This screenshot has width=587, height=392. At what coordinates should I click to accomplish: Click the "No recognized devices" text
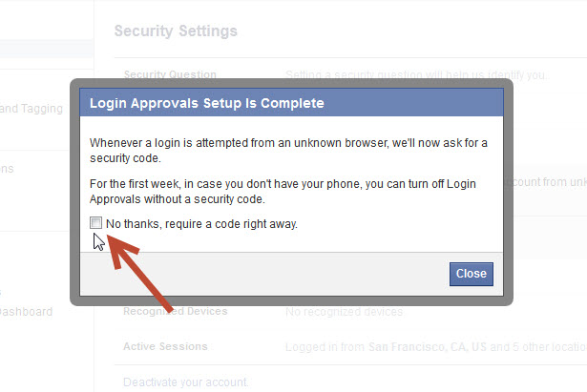[x=344, y=312]
